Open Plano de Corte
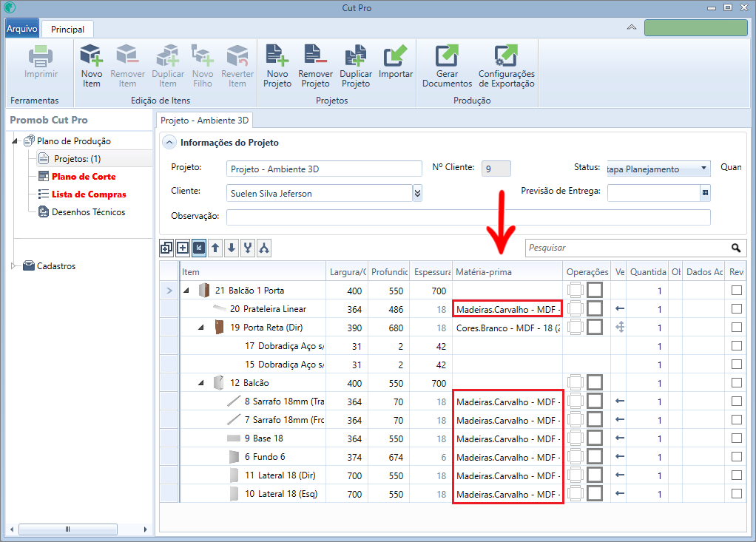The image size is (756, 542). coord(84,176)
